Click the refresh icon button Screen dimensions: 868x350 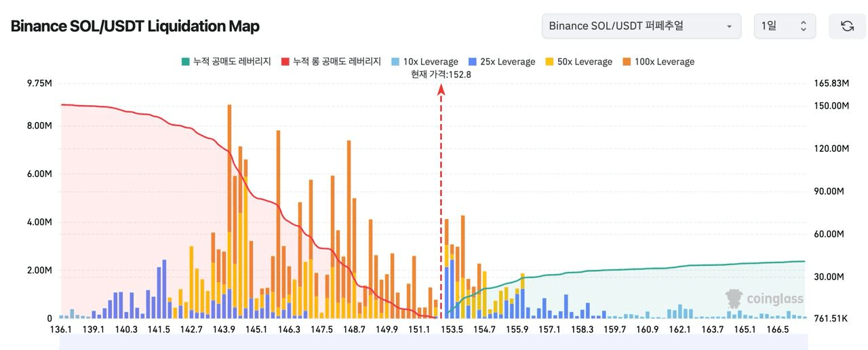(x=847, y=26)
